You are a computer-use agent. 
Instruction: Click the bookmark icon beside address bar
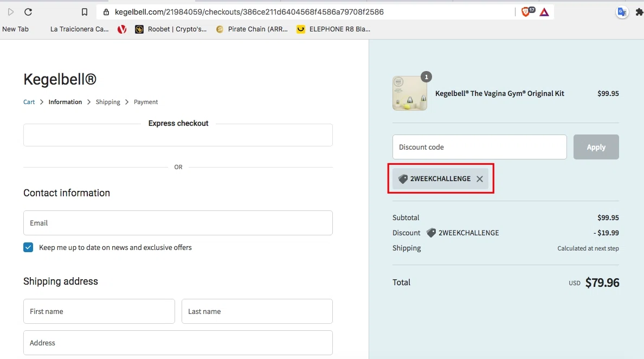pyautogui.click(x=84, y=12)
